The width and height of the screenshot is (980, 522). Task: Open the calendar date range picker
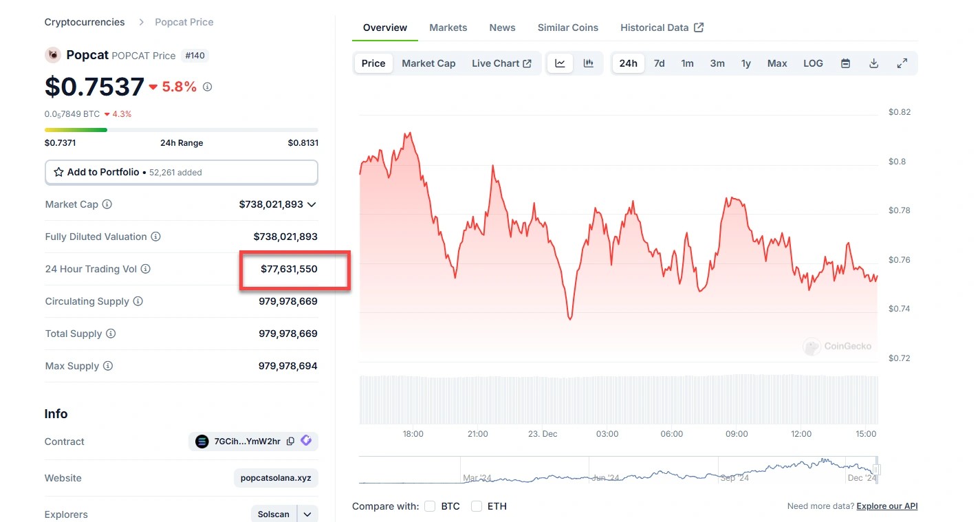point(845,63)
